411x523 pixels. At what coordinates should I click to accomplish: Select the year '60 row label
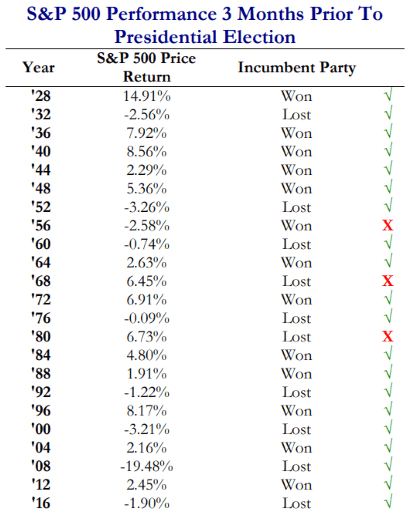click(x=41, y=244)
